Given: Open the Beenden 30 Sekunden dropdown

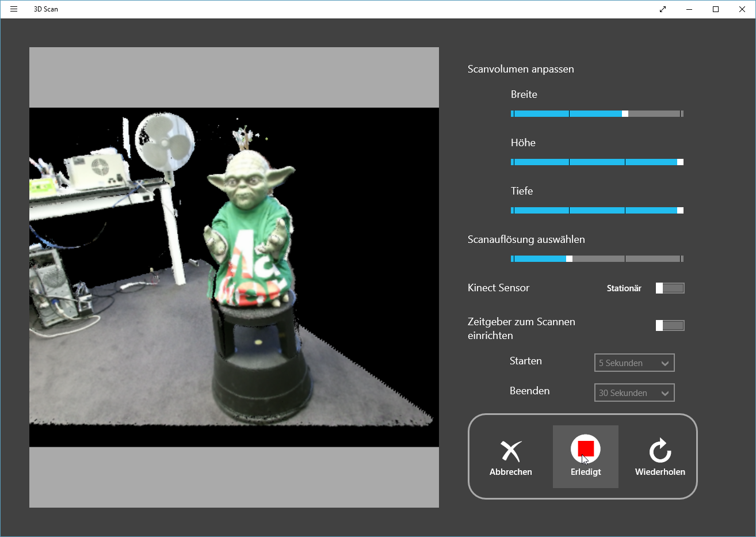Looking at the screenshot, I should pos(634,393).
